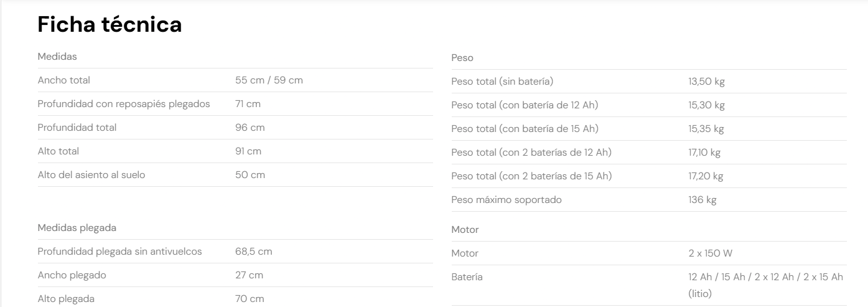Image resolution: width=868 pixels, height=307 pixels.
Task: Select Profundidad con reposapiés plegados label
Action: coord(124,104)
